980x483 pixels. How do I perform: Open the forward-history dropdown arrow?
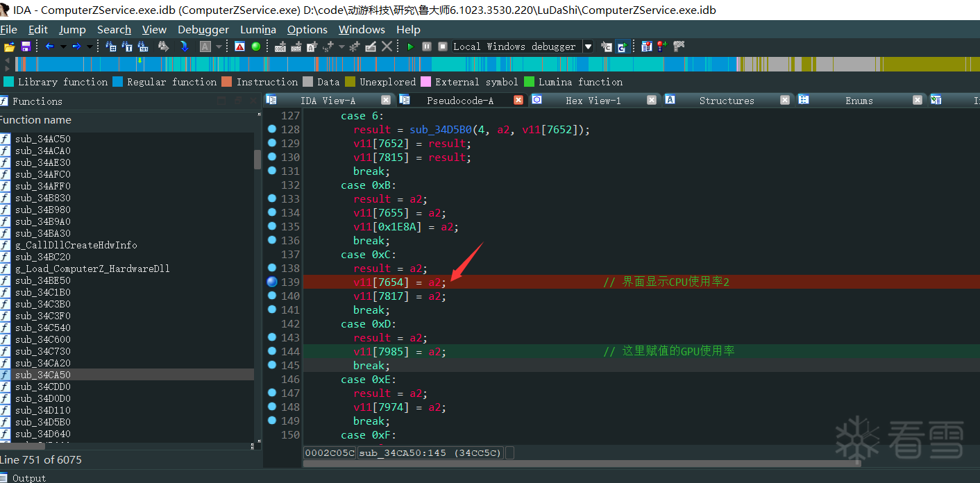pyautogui.click(x=90, y=46)
